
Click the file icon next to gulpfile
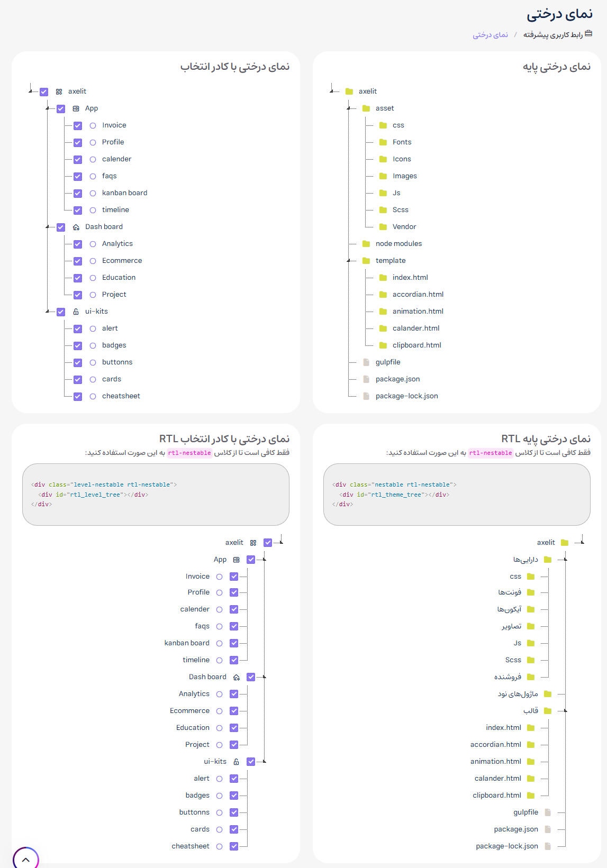pyautogui.click(x=366, y=362)
